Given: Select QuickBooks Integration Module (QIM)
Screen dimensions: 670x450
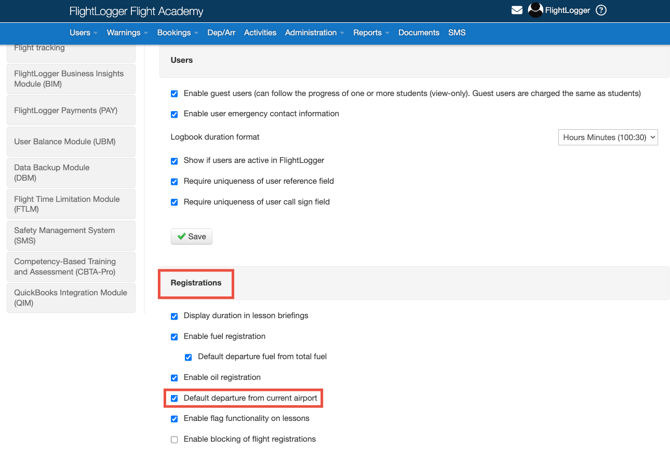Looking at the screenshot, I should pos(71,298).
